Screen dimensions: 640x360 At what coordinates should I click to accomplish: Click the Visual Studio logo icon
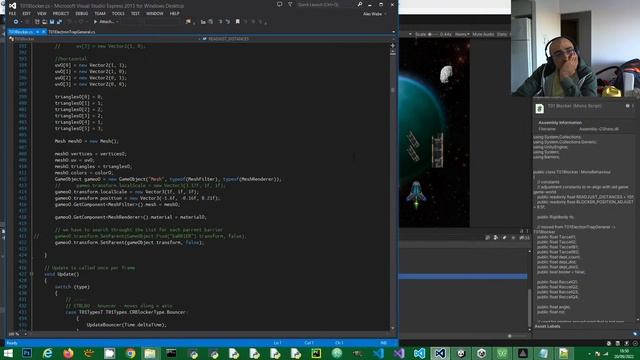12,5
